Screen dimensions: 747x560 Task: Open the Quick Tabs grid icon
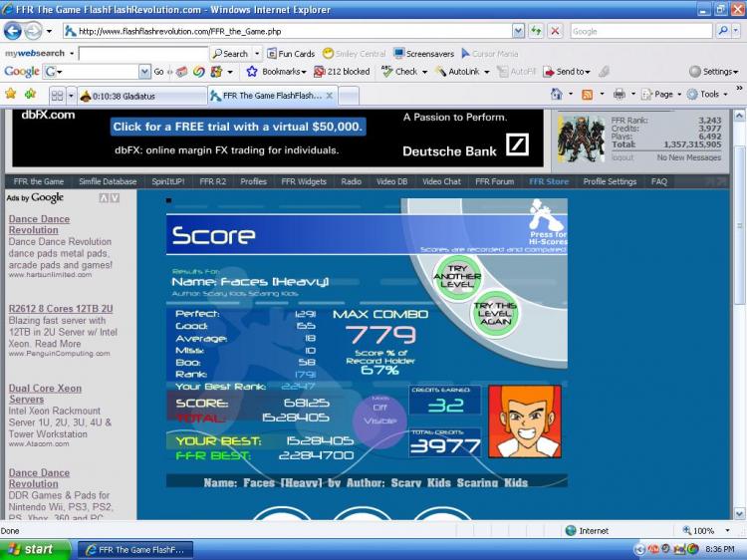click(x=57, y=96)
